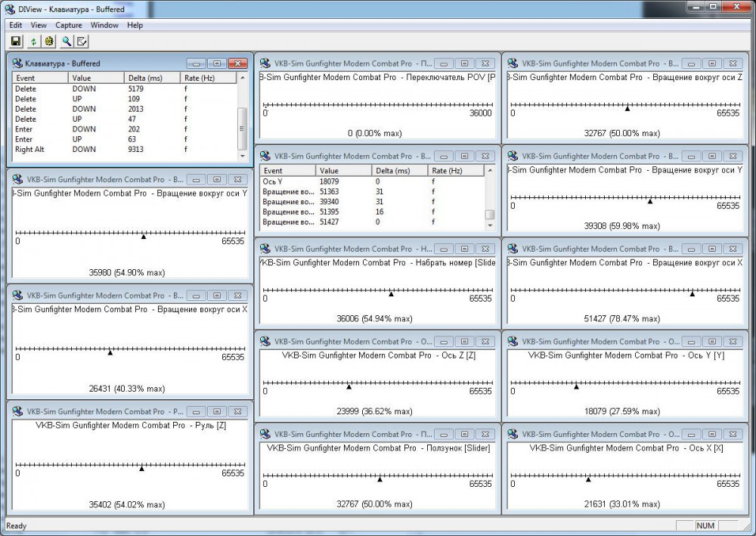Open the Window menu

(x=104, y=25)
